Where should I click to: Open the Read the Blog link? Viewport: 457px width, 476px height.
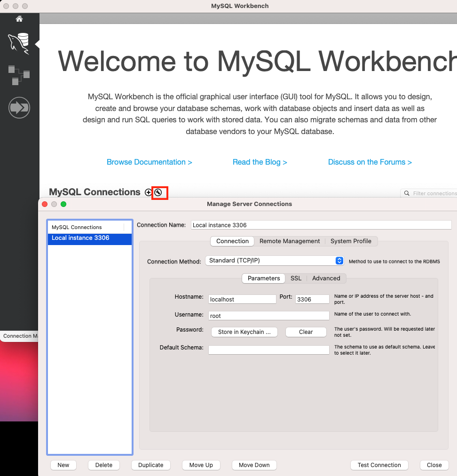coord(260,162)
